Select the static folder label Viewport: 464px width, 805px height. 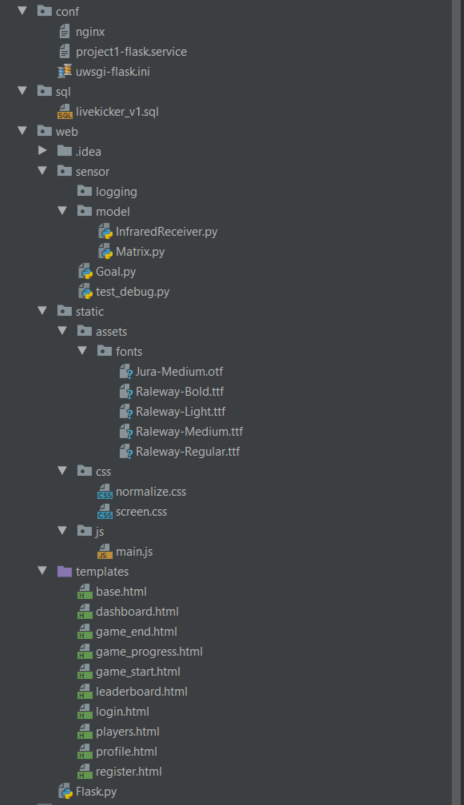pyautogui.click(x=90, y=312)
